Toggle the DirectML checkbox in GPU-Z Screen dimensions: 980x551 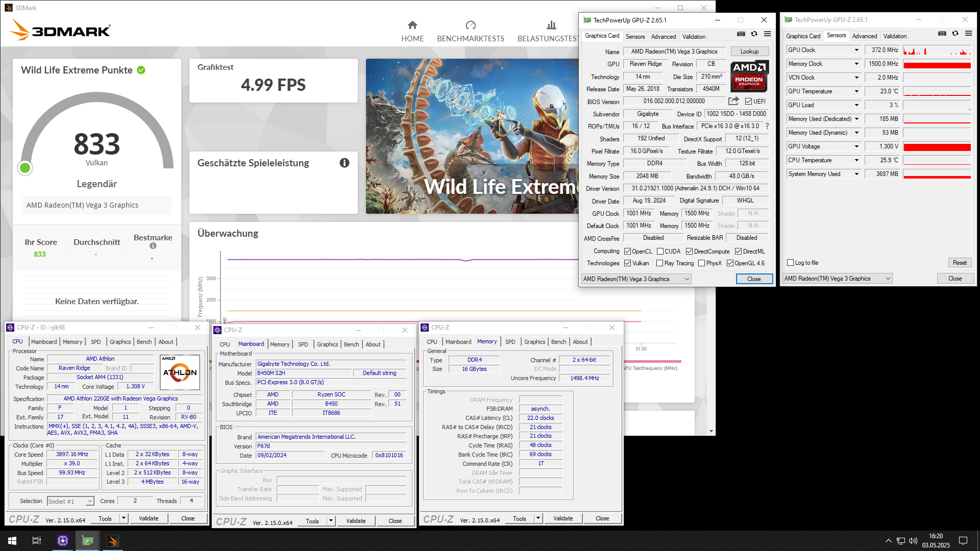coord(738,252)
